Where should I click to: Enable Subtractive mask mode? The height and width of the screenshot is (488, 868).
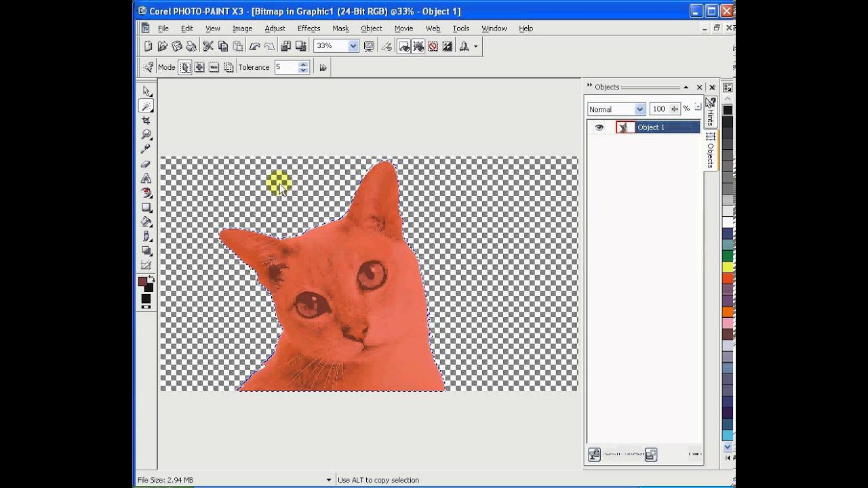pos(214,67)
